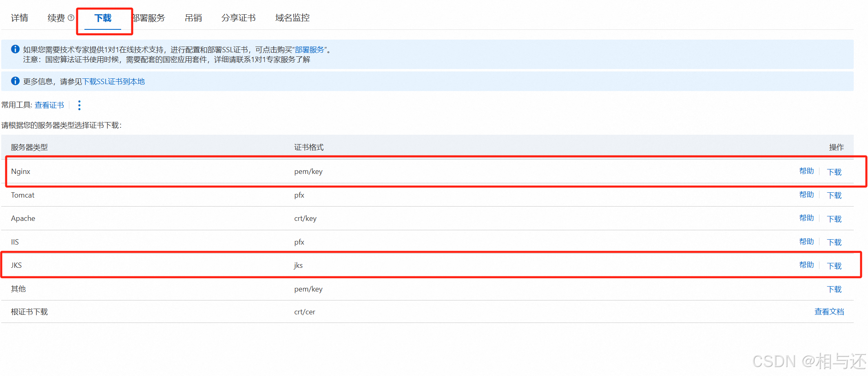Click 帮助 in the JKS row
The width and height of the screenshot is (868, 376).
[806, 265]
